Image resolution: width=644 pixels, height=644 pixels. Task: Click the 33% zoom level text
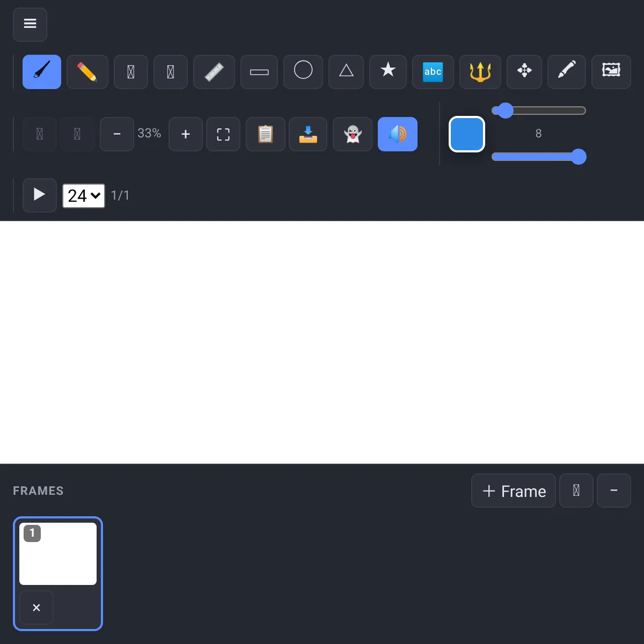point(149,133)
